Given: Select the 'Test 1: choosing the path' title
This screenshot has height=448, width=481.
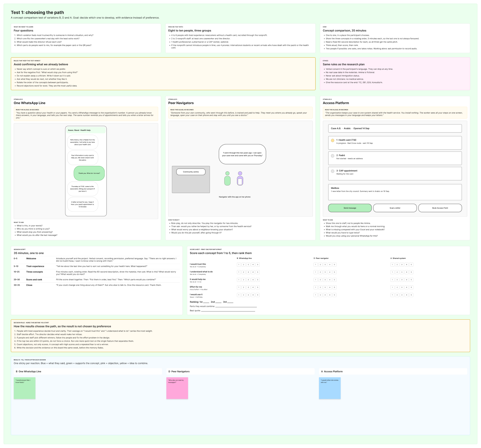Looking at the screenshot, I should coord(37,12).
